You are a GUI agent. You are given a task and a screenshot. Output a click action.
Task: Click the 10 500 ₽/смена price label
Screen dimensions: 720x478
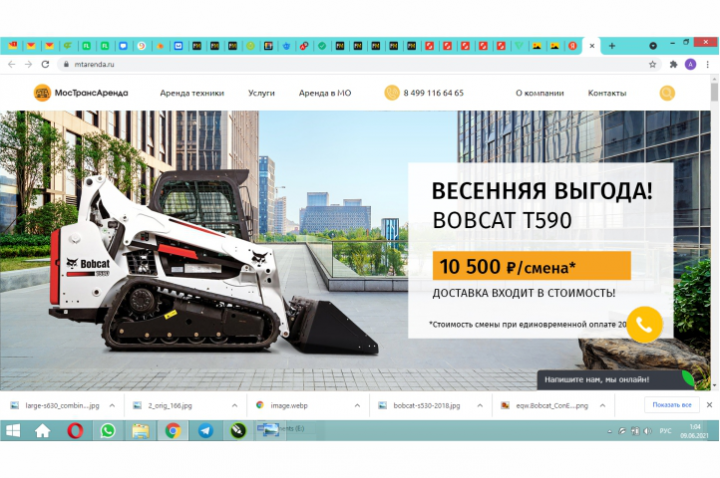[531, 266]
